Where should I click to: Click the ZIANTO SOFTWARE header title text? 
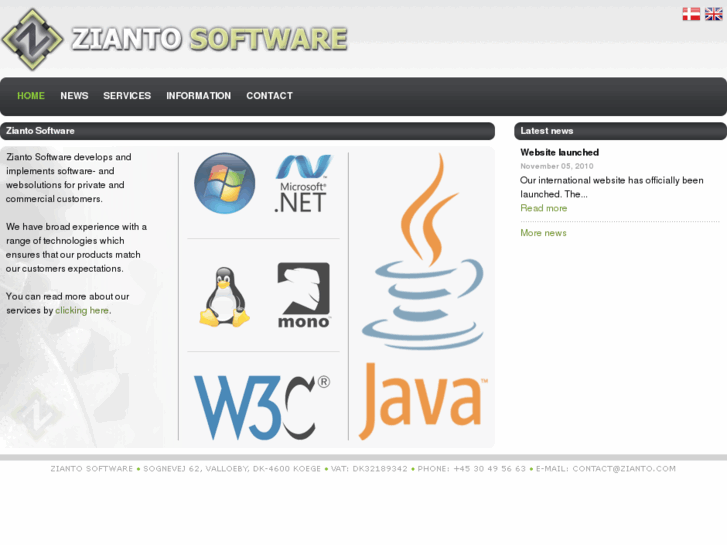pos(209,39)
